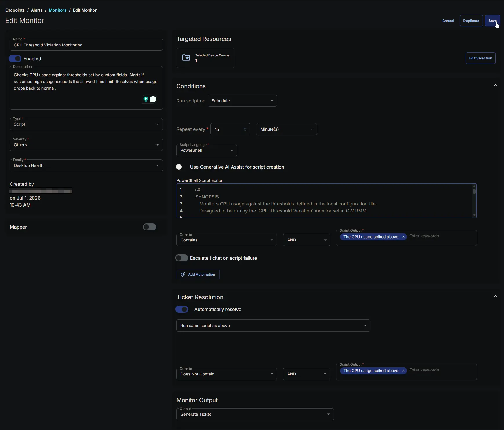
Task: Click the '.SYNOPSIS' line in script editor
Action: (x=206, y=197)
